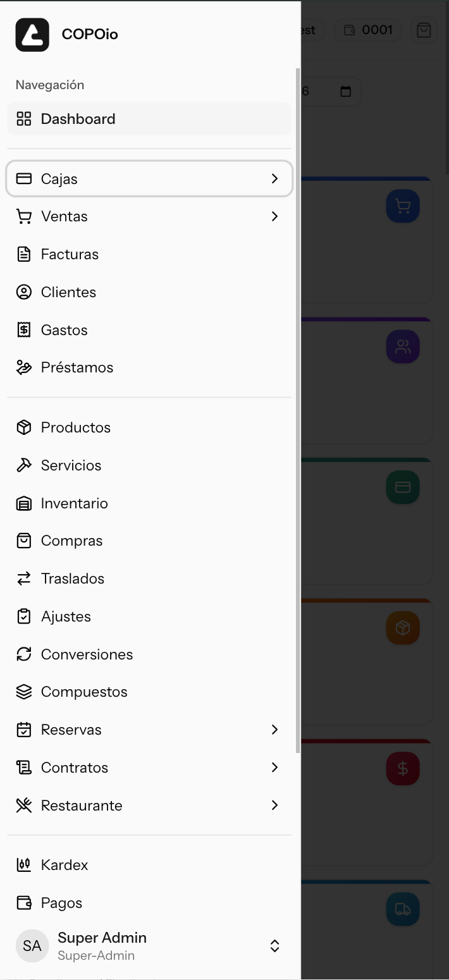Expand the Restaurante submenu chevron
Viewport: 449px width, 980px height.
click(x=274, y=805)
